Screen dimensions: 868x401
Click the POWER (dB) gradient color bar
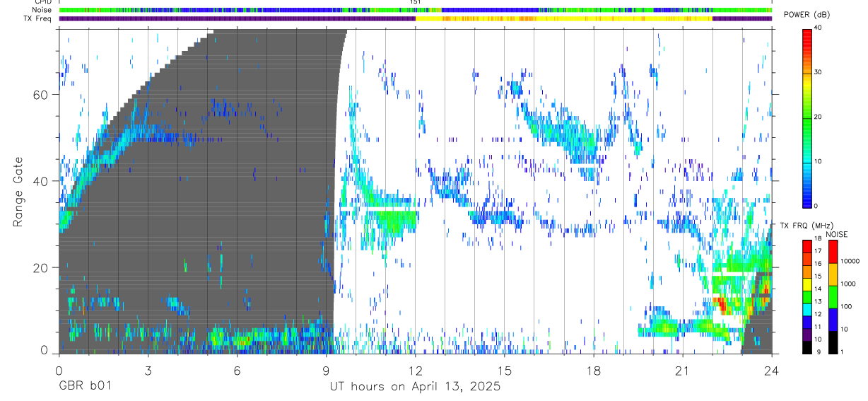(807, 117)
